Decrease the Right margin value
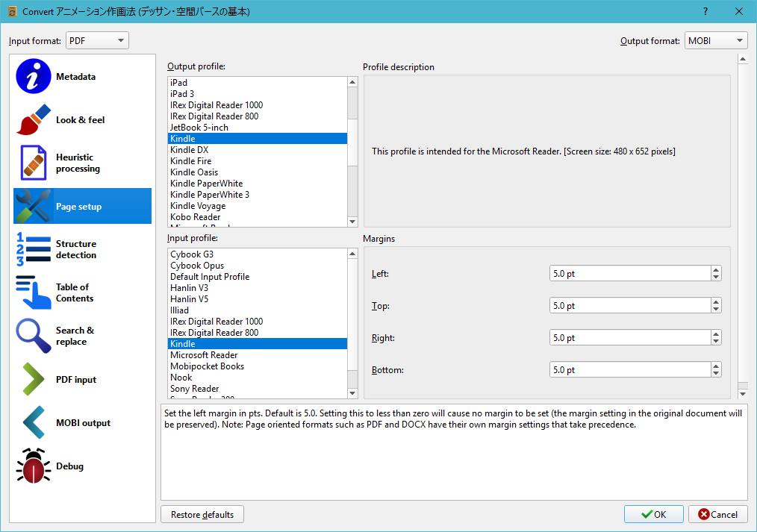The image size is (757, 532). click(716, 342)
